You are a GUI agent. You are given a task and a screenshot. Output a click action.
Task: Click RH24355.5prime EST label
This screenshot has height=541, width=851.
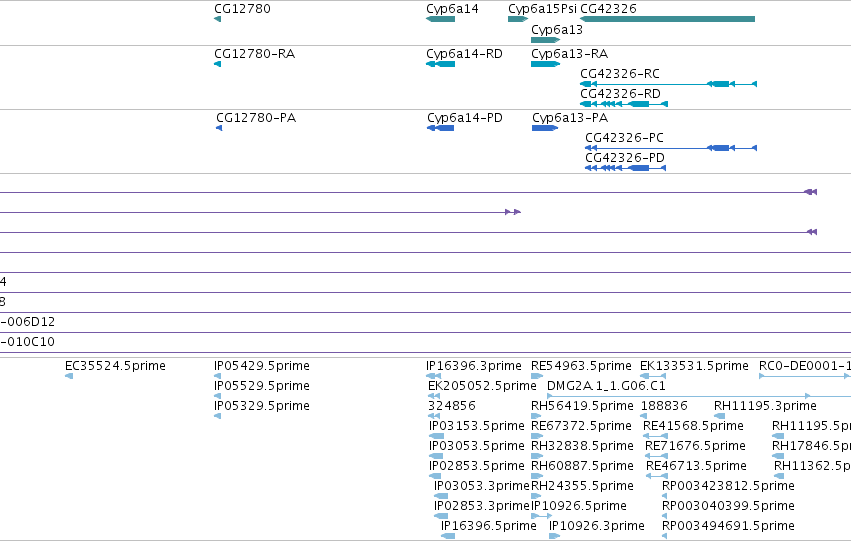(x=582, y=486)
